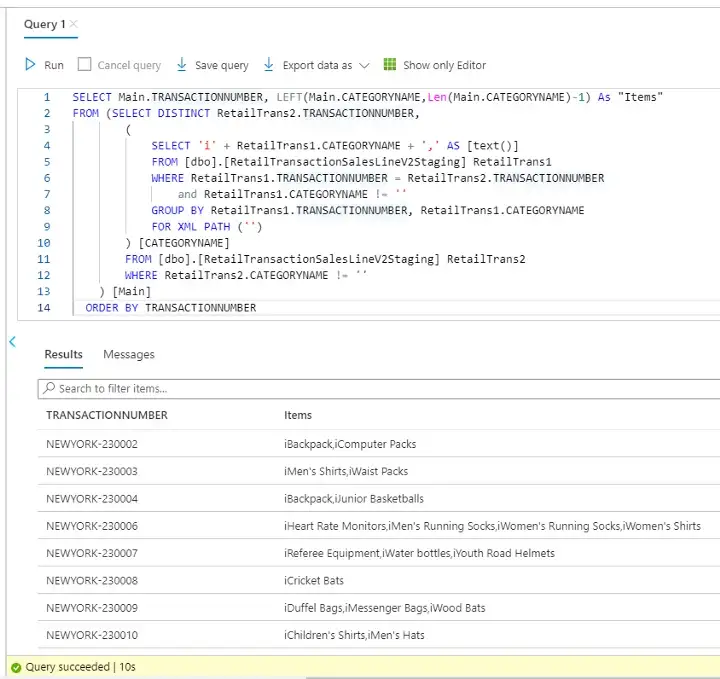The height and width of the screenshot is (679, 720).
Task: Click editor line number 14
Action: pyautogui.click(x=44, y=308)
